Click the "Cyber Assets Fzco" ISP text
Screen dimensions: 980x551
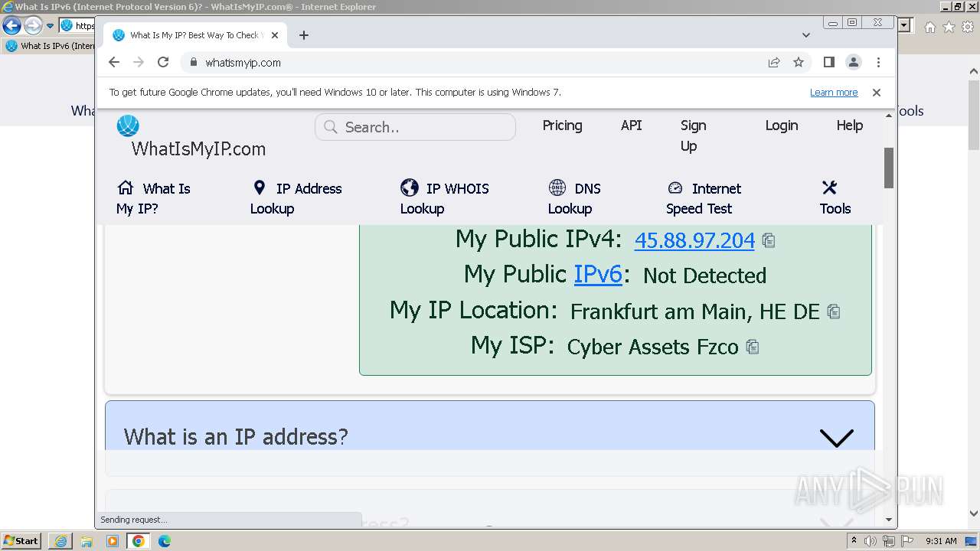click(x=653, y=347)
